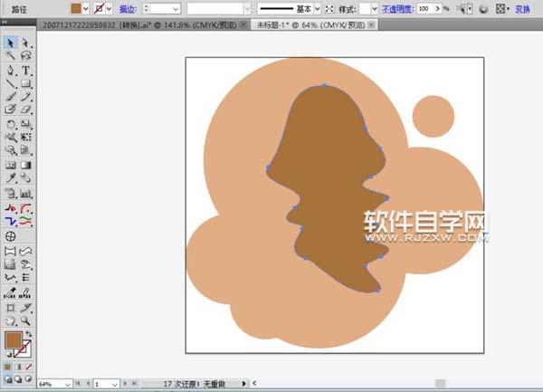Image resolution: width=543 pixels, height=392 pixels.
Task: Select the Lasso tool
Action: 25,55
